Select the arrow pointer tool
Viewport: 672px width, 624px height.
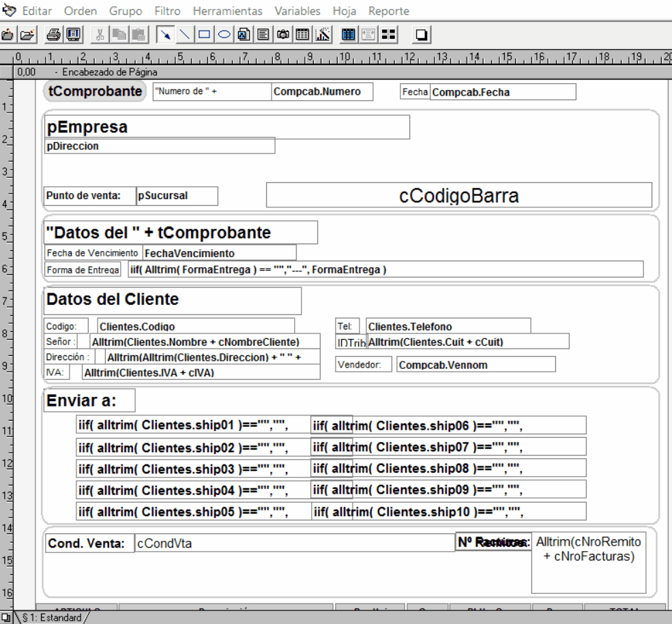tap(165, 35)
